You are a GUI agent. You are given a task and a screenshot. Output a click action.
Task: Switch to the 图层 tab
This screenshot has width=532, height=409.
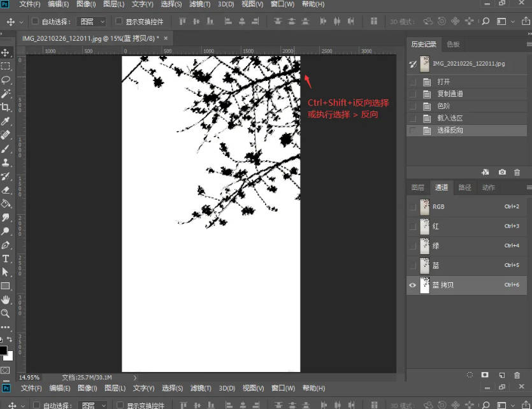click(418, 187)
